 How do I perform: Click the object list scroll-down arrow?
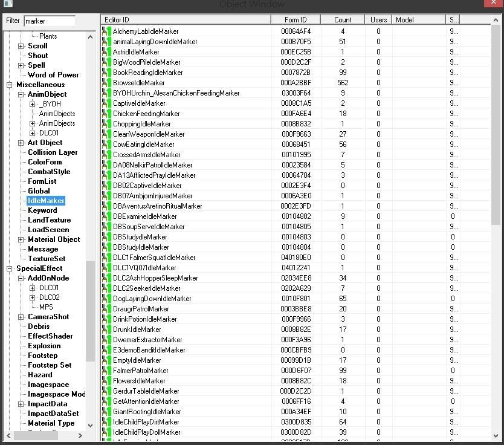click(x=496, y=436)
